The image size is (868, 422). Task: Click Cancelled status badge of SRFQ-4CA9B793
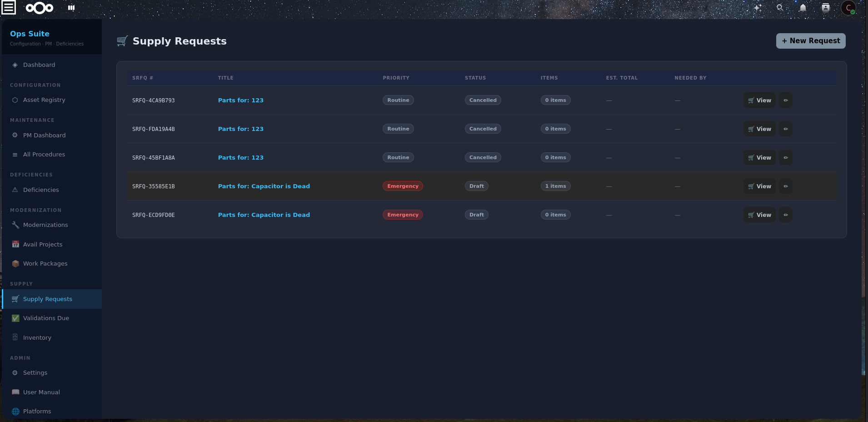(483, 100)
